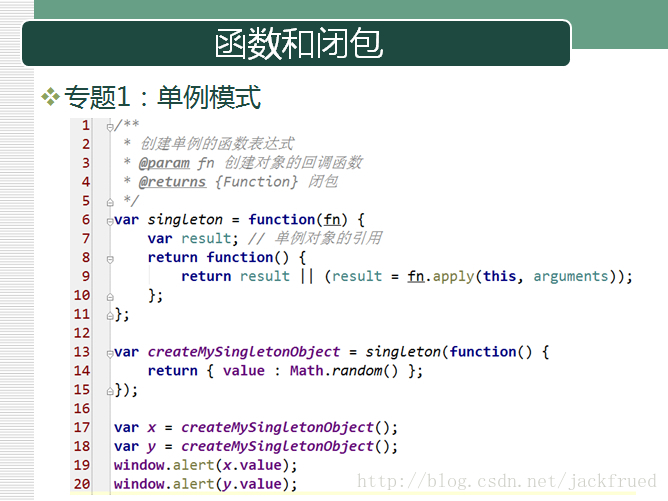Click the apply method call
Image resolution: width=668 pixels, height=501 pixels.
453,277
